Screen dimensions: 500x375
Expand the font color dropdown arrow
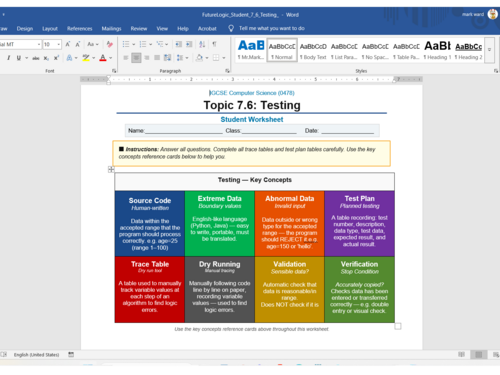tap(110, 58)
